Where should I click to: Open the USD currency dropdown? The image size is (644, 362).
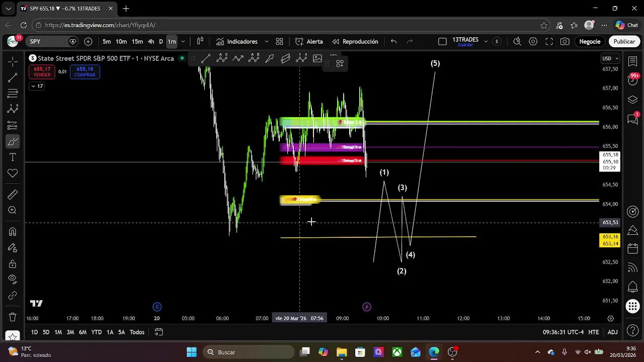click(x=609, y=58)
